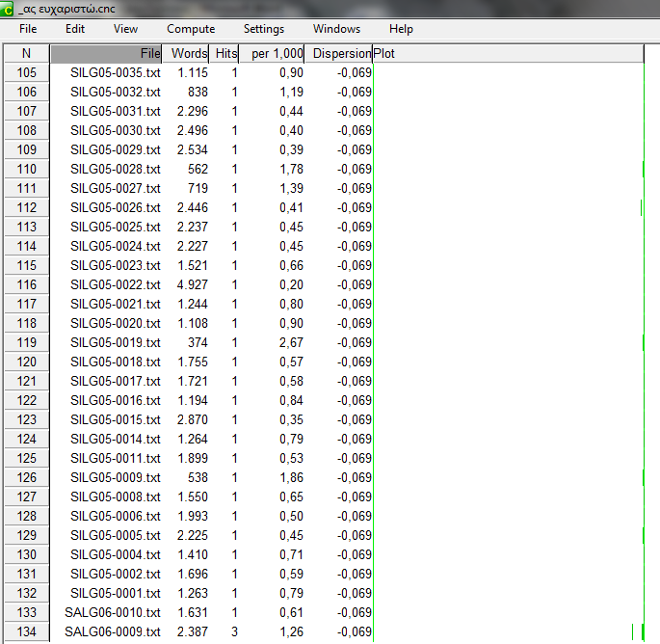The width and height of the screenshot is (660, 644).
Task: Click the Plot column header
Action: (x=508, y=53)
